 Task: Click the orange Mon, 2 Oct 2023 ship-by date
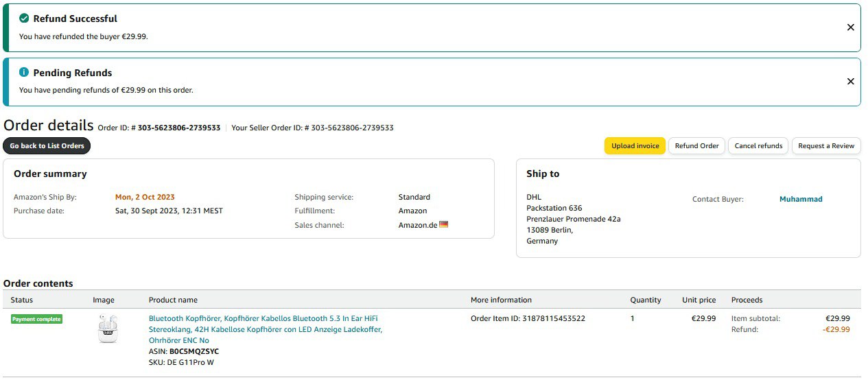145,197
